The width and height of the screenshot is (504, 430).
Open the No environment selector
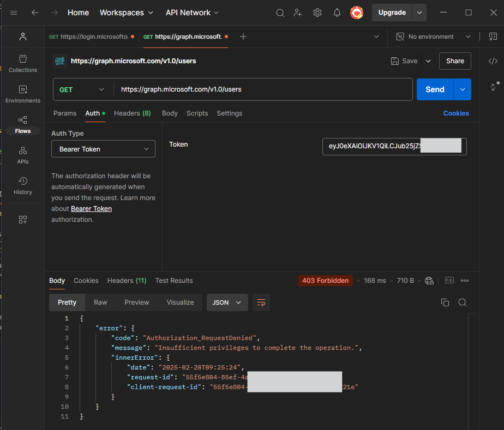[x=434, y=37]
